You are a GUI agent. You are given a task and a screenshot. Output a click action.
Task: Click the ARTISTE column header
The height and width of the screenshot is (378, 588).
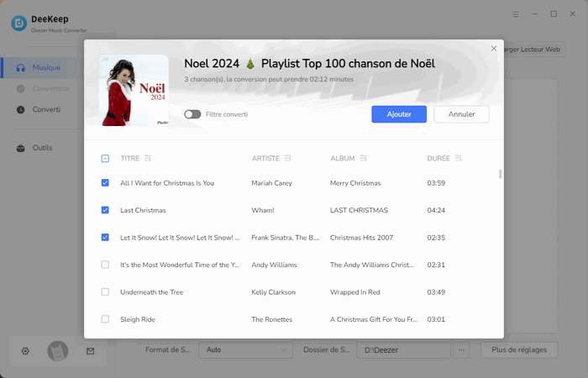pyautogui.click(x=265, y=158)
